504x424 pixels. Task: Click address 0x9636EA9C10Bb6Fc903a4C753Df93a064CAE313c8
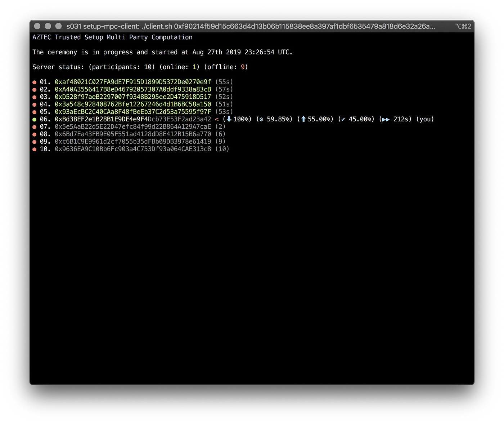click(x=133, y=149)
